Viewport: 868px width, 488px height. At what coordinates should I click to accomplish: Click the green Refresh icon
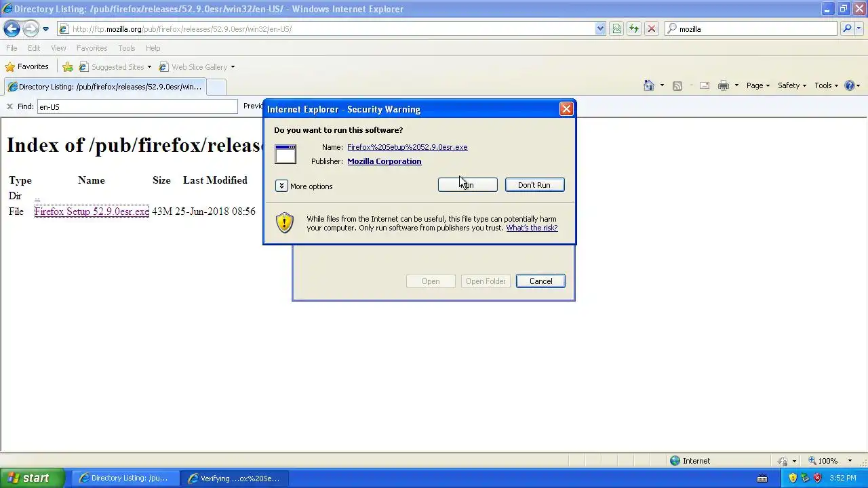pos(634,29)
